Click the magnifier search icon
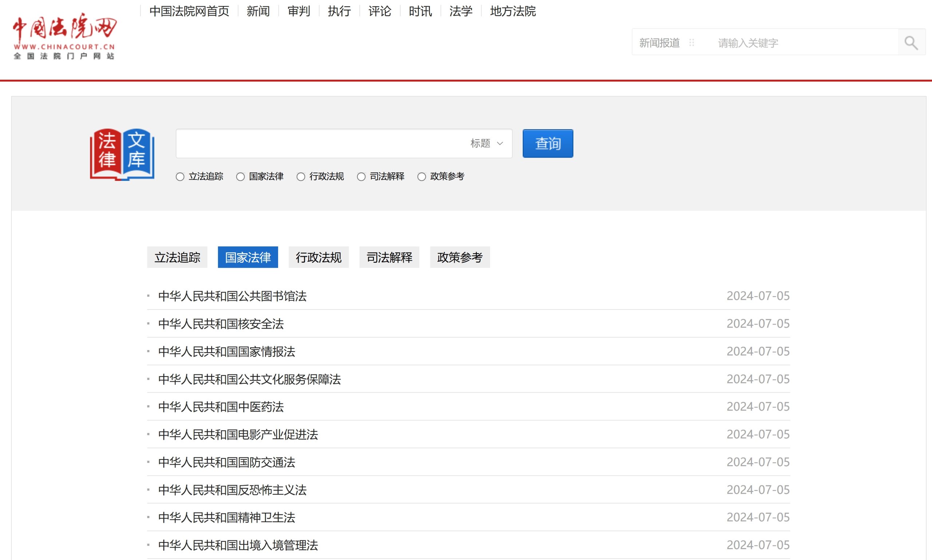This screenshot has height=560, width=932. pyautogui.click(x=912, y=43)
